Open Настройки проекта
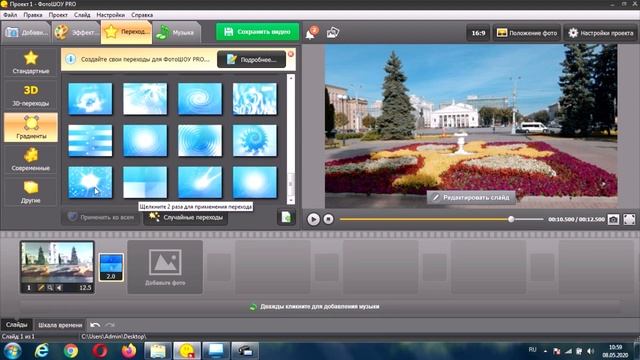Image resolution: width=640 pixels, height=360 pixels. pyautogui.click(x=601, y=33)
